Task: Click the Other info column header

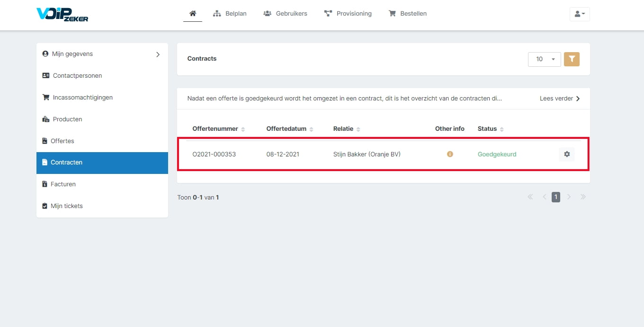Action: point(450,129)
